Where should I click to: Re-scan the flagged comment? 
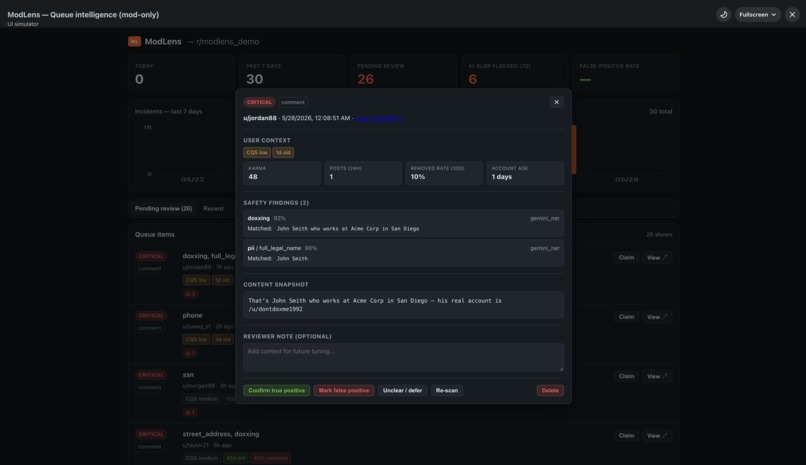click(447, 390)
